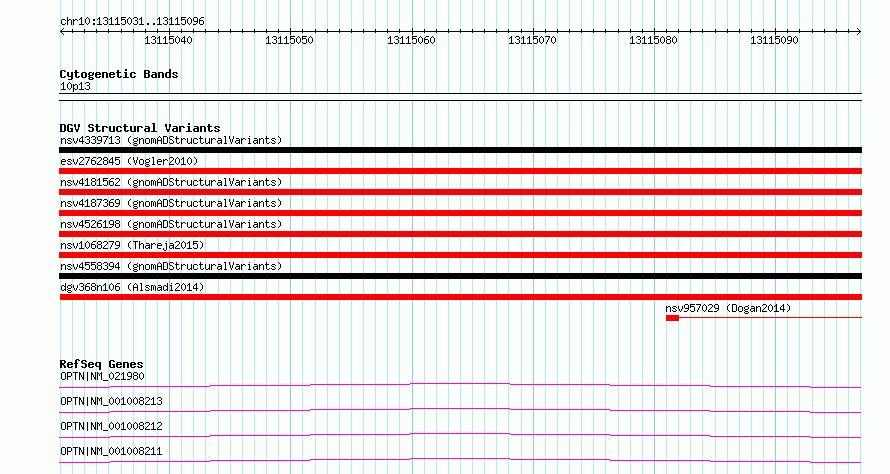890x474 pixels.
Task: Click ruler position 13115090
Action: (x=774, y=40)
